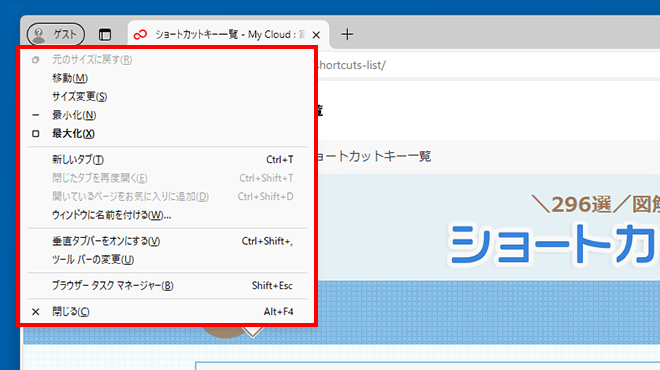This screenshot has width=660, height=370.
Task: Click the address bar URL field
Action: pyautogui.click(x=488, y=65)
